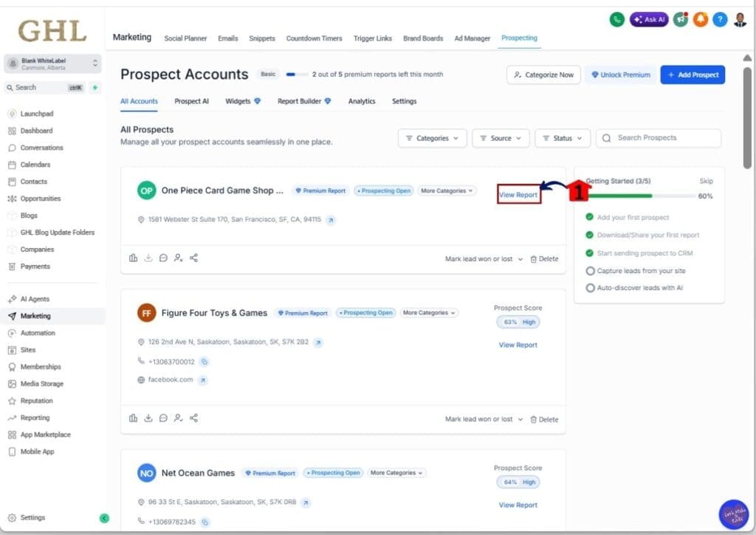Open the orange notifications bell
Screen dimensions: 756x535
(x=700, y=20)
